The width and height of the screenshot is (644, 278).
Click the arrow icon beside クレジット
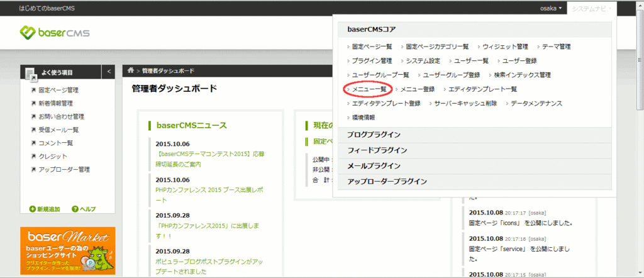point(33,156)
